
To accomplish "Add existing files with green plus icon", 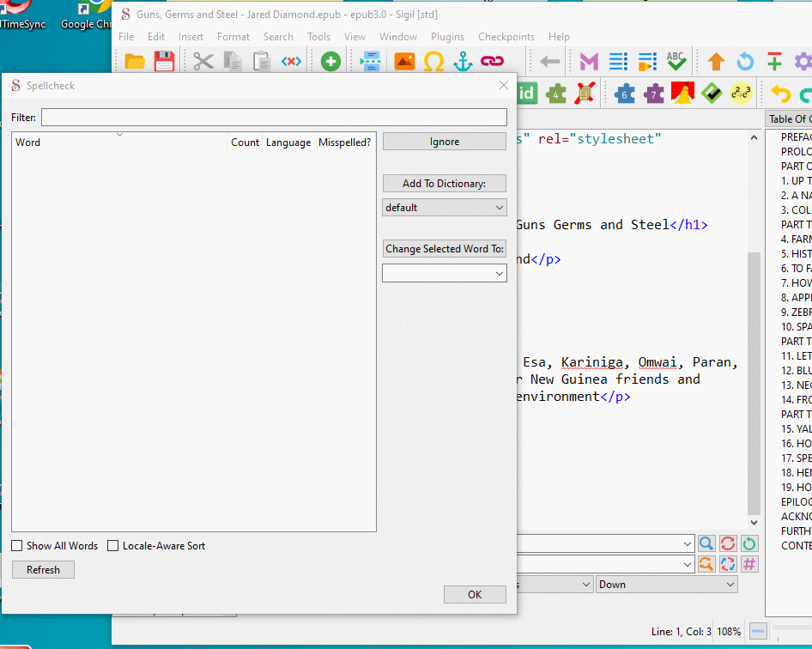I will click(330, 62).
